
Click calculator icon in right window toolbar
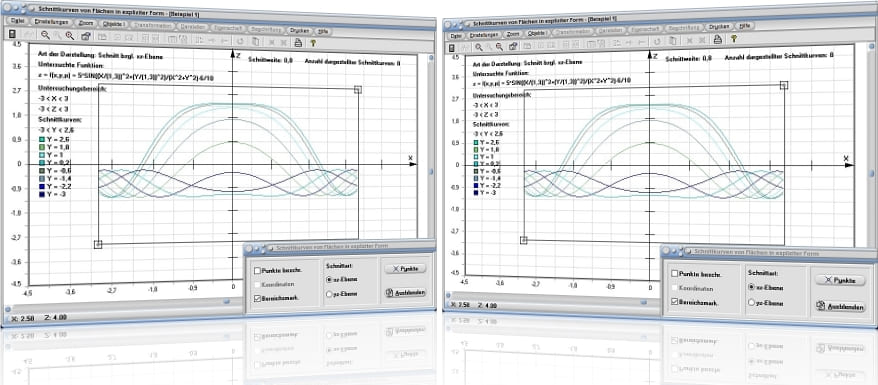pos(452,48)
